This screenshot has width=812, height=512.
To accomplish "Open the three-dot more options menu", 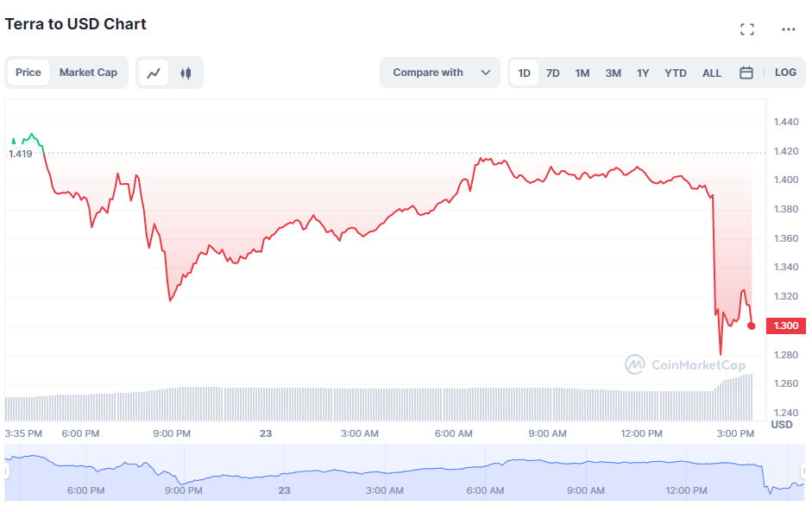I will (x=789, y=29).
